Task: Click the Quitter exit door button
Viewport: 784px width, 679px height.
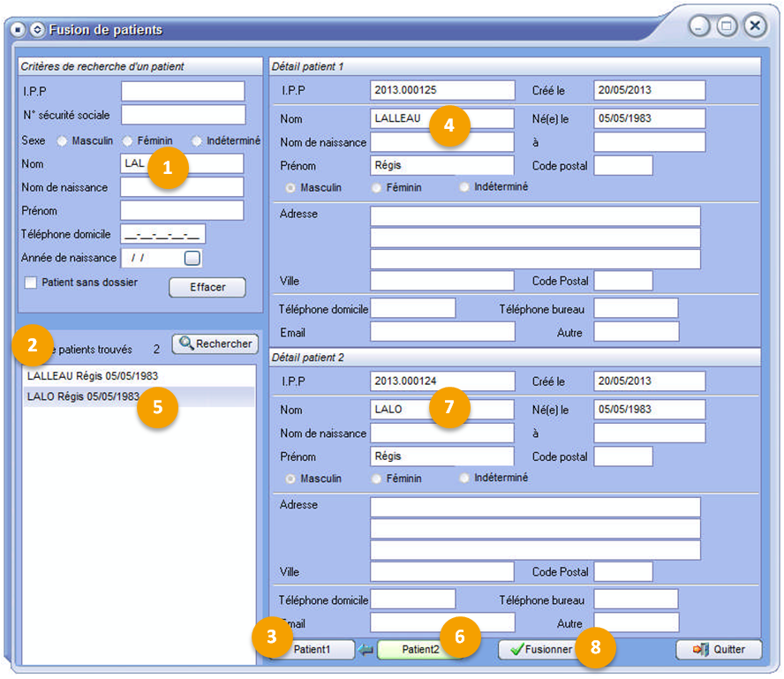Action: click(x=719, y=650)
